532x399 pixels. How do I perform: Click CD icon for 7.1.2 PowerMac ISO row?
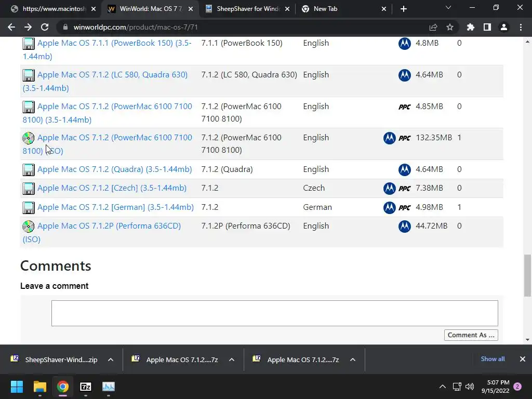[x=29, y=138]
